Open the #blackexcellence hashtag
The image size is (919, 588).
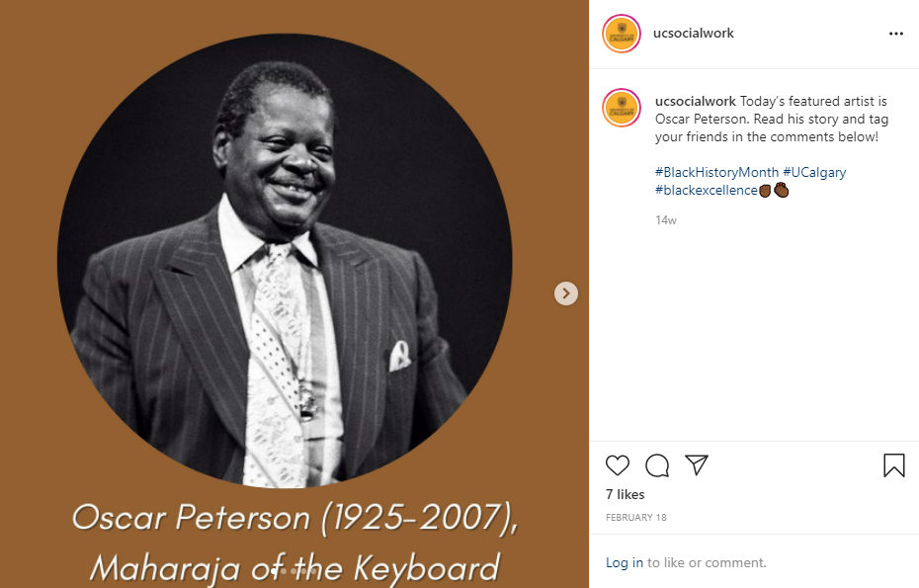707,190
